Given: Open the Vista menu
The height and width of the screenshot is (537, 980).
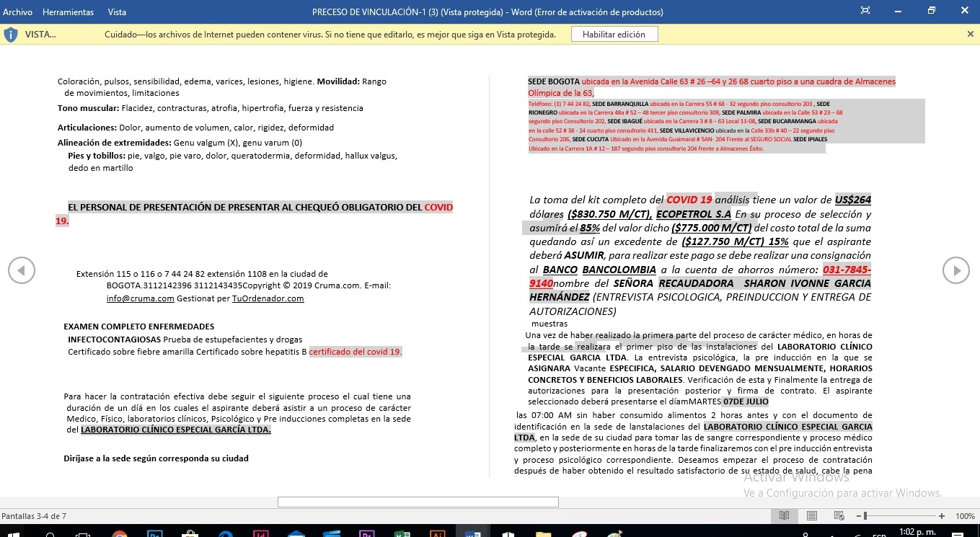Looking at the screenshot, I should coord(117,12).
